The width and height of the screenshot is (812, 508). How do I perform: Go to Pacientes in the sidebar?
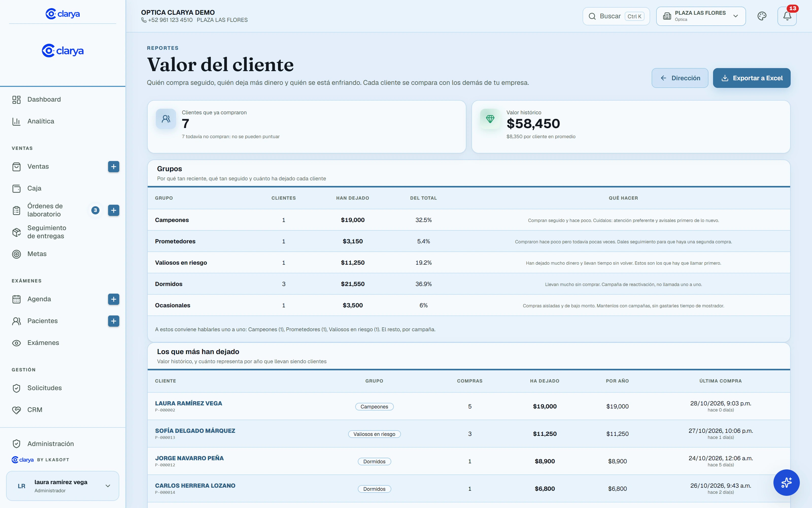point(42,321)
